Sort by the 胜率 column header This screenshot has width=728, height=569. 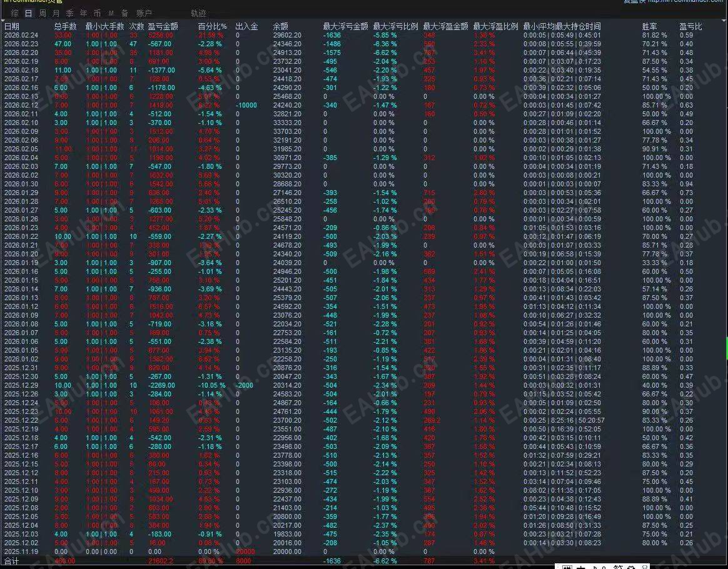[650, 26]
